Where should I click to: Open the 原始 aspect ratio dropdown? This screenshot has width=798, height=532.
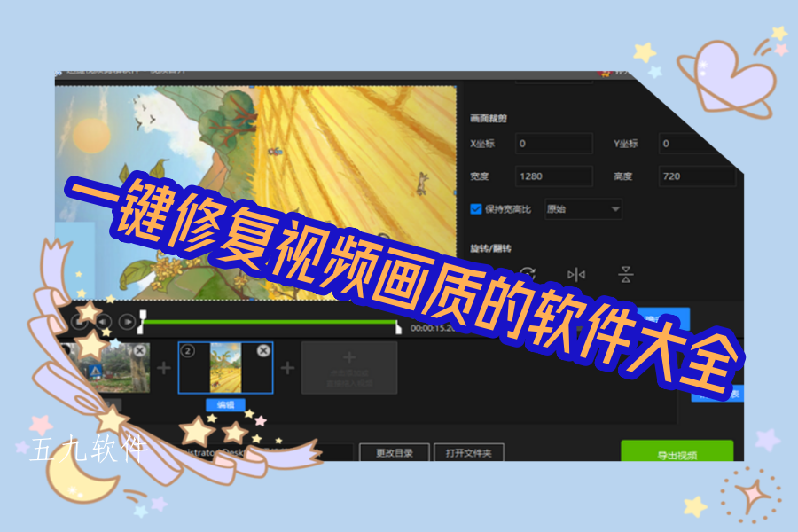click(583, 209)
